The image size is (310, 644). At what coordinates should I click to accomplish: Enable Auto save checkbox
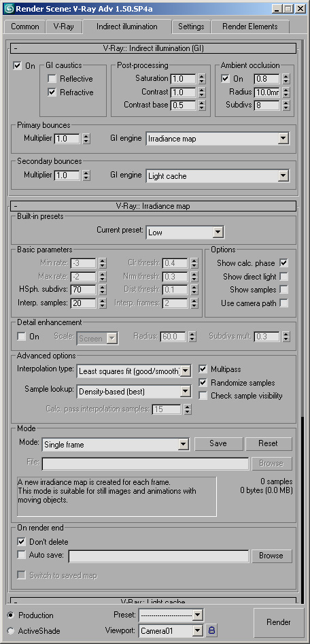(21, 555)
